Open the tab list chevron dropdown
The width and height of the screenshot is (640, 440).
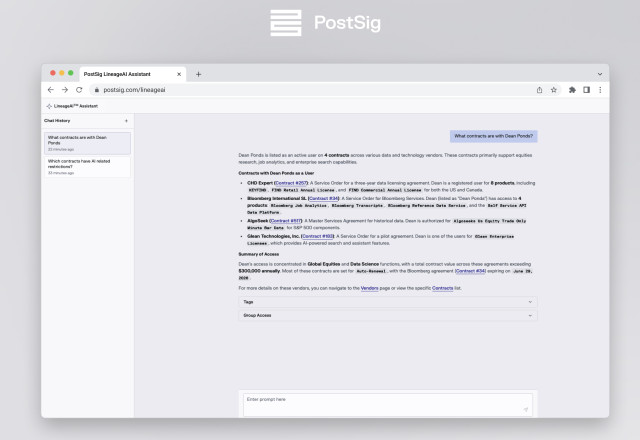[600, 74]
